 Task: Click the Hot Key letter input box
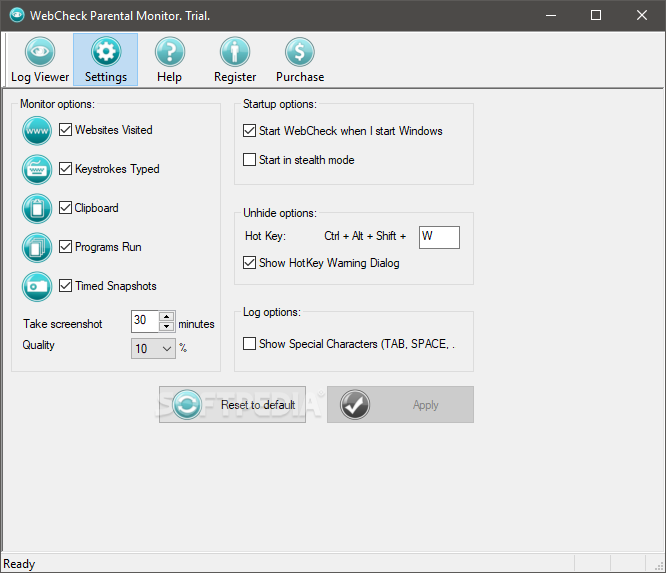click(x=439, y=237)
